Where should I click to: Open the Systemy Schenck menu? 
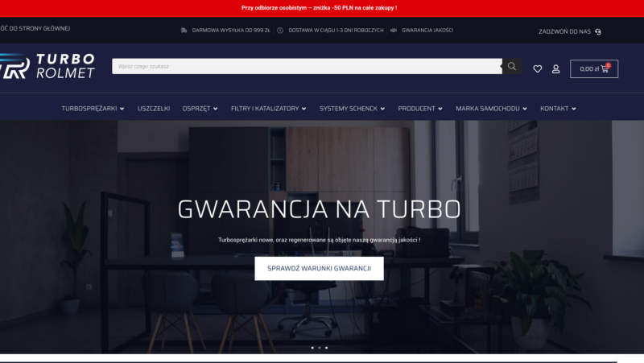(x=352, y=109)
